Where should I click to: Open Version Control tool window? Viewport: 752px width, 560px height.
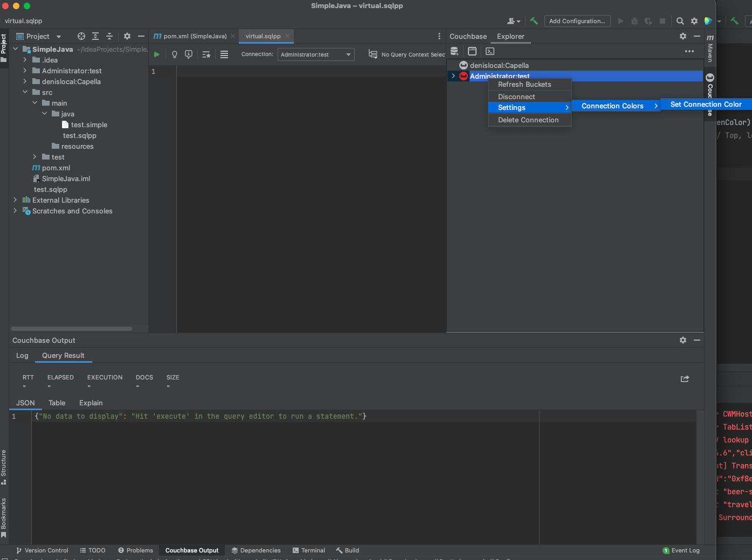[42, 550]
